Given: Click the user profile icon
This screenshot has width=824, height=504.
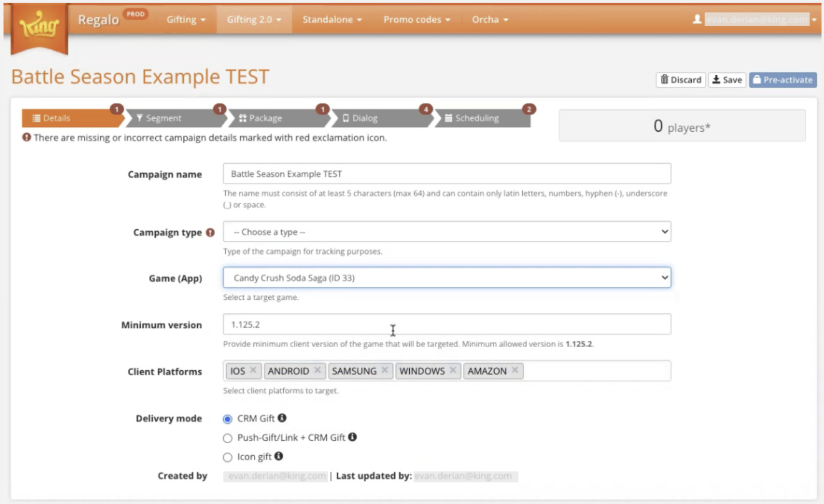Looking at the screenshot, I should (697, 19).
